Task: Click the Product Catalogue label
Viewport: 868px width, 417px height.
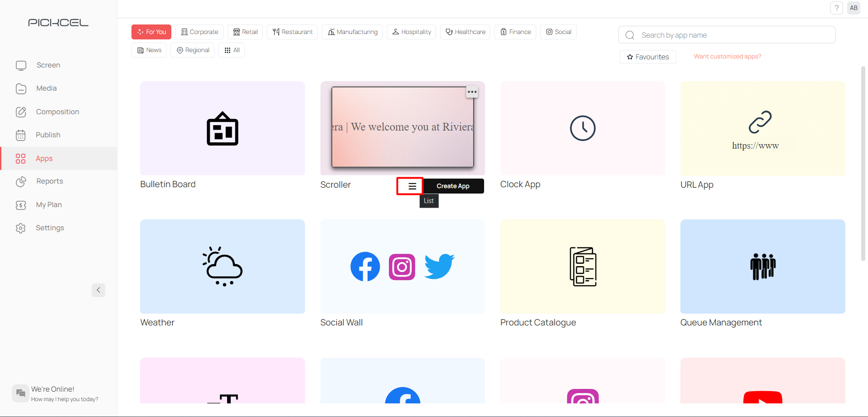Action: [538, 322]
